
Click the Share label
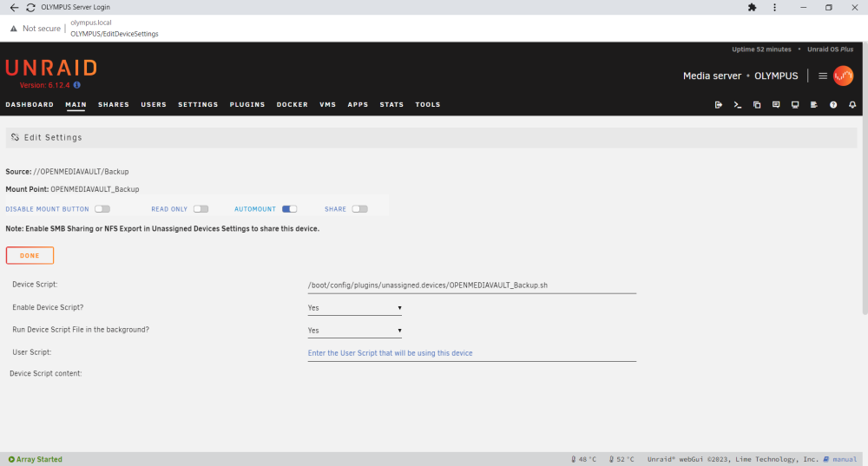(x=335, y=209)
